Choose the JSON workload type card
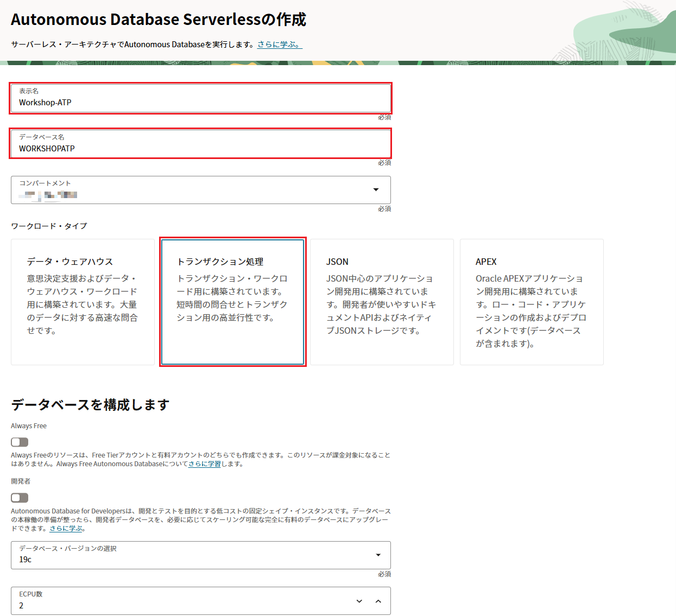Screen dimensions: 676x616 pos(382,302)
